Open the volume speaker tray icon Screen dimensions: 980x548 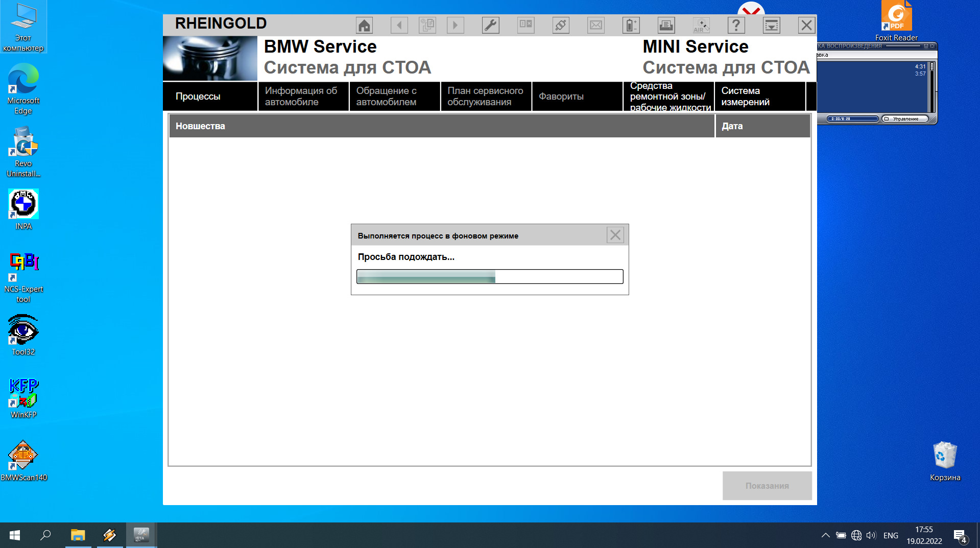(x=871, y=535)
